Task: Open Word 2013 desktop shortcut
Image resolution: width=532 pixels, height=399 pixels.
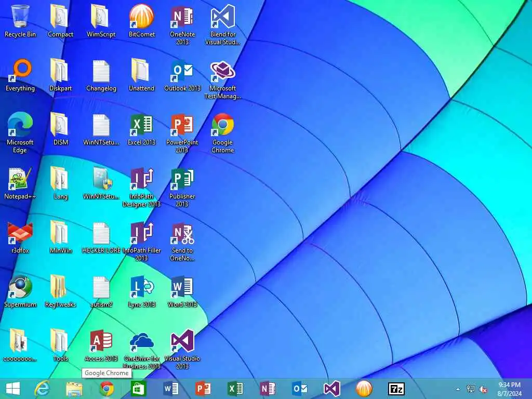Action: (182, 291)
